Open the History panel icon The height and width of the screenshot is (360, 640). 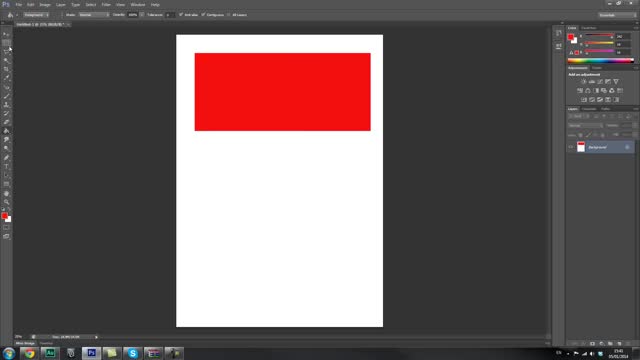point(558,33)
